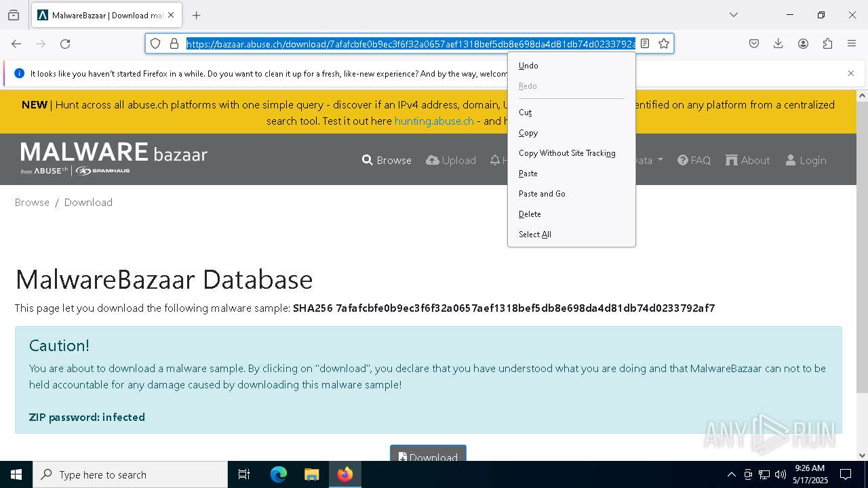868x488 pixels.
Task: Open Firefox application hamburger menu
Action: [x=852, y=43]
